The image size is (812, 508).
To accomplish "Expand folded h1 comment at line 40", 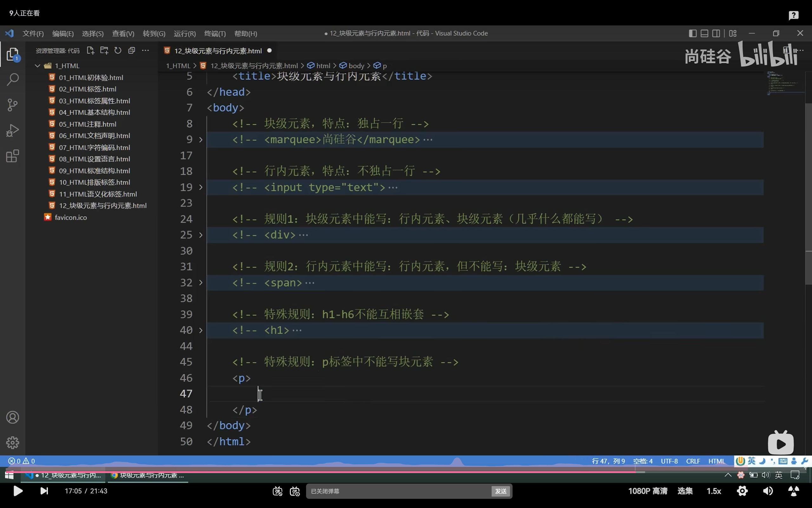I will (201, 330).
